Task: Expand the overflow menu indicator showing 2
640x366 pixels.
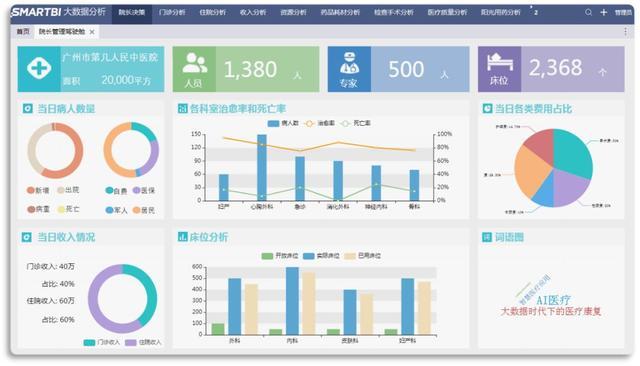Action: point(534,11)
